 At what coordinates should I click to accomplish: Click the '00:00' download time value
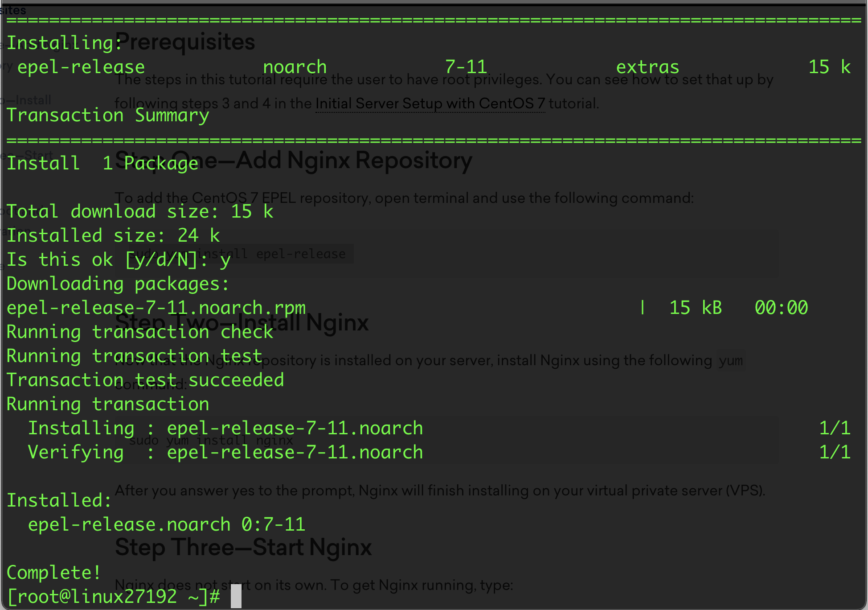pos(781,308)
